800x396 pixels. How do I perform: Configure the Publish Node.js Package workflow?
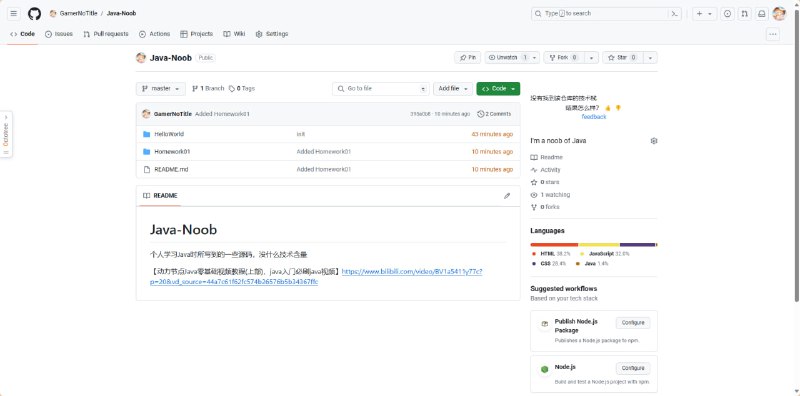click(x=633, y=323)
